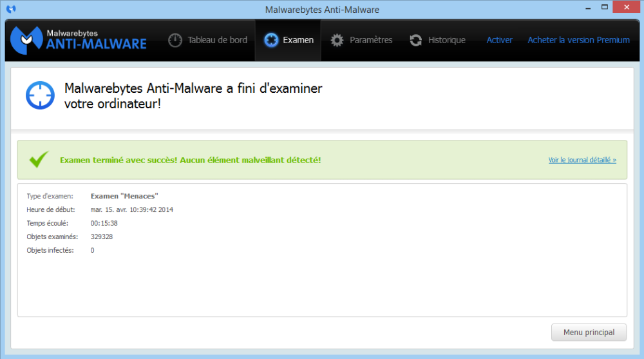The width and height of the screenshot is (644, 359).
Task: Open the Paramètres tab
Action: coord(361,41)
